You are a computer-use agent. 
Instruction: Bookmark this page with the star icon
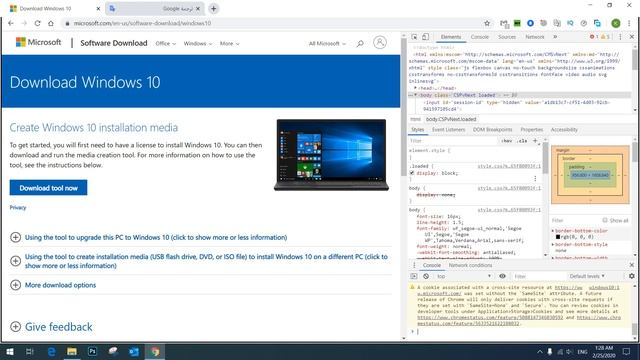point(487,23)
